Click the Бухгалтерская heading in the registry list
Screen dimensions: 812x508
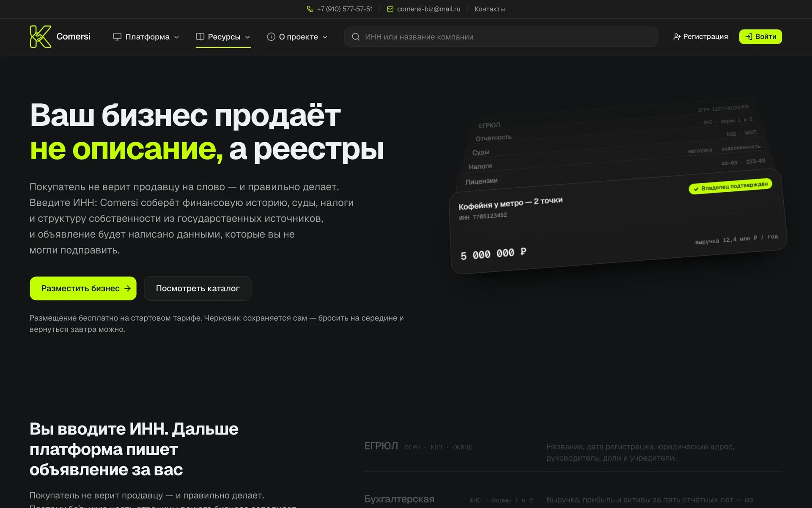[399, 499]
